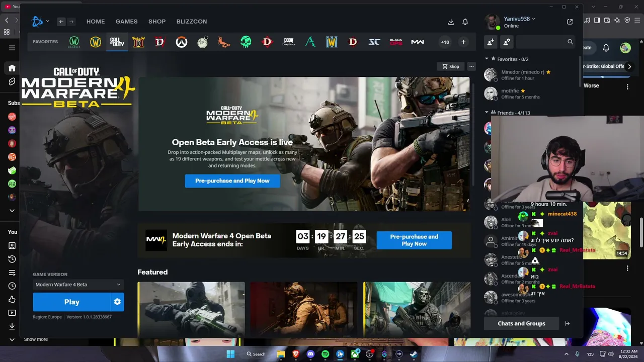This screenshot has height=362, width=644.
Task: Go to YouTube Home in the browser sidebar
Action: (x=12, y=68)
